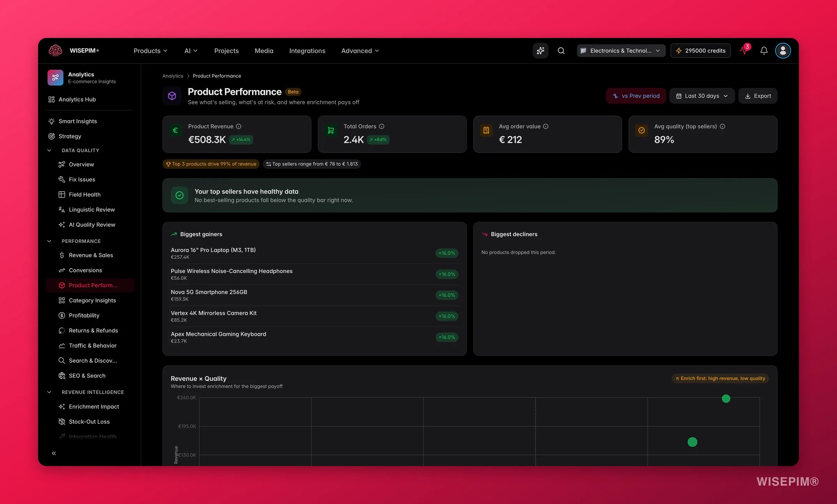The width and height of the screenshot is (837, 504).
Task: Open Linguistic Review in sidebar
Action: (x=90, y=209)
